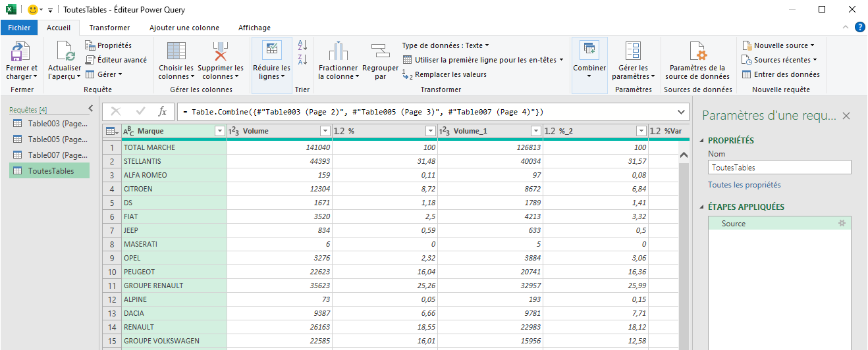Select the GROUPE RENAULT cell

click(174, 286)
